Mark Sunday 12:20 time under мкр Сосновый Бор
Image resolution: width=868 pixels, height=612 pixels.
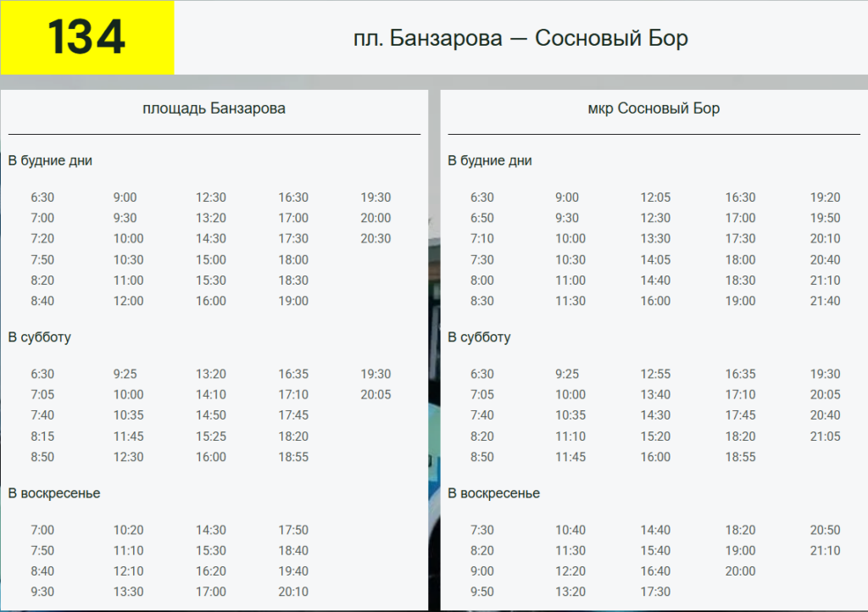[570, 571]
